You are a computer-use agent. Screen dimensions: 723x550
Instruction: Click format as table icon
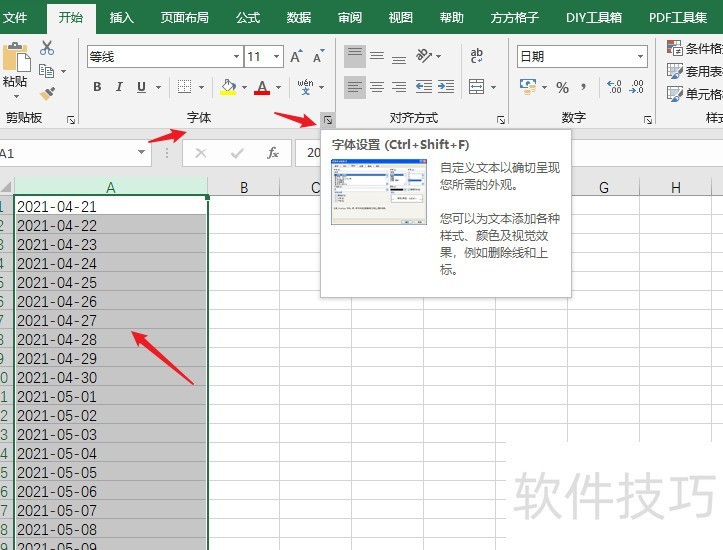click(x=675, y=71)
